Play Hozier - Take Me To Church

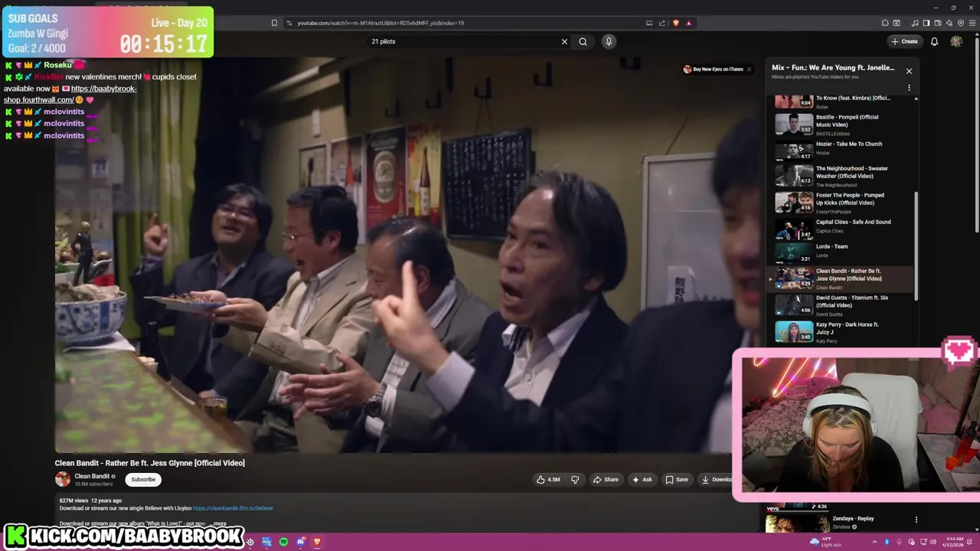[x=842, y=148]
